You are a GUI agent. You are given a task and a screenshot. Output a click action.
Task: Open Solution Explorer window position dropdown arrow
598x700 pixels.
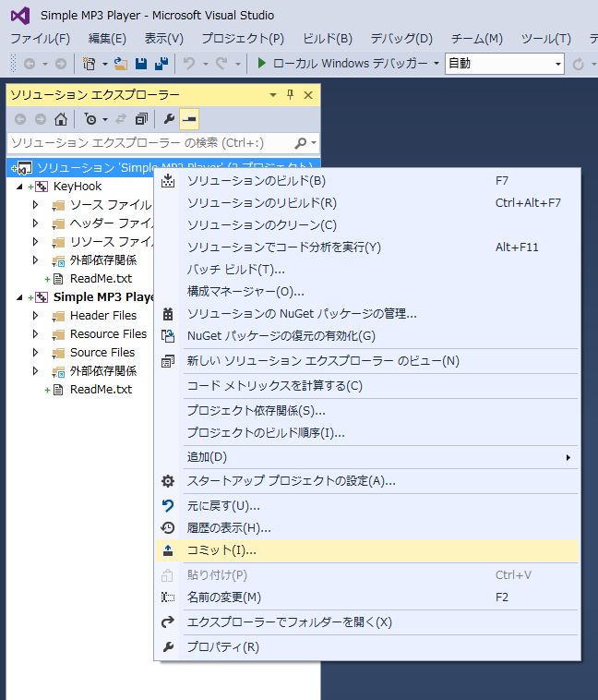[x=273, y=95]
